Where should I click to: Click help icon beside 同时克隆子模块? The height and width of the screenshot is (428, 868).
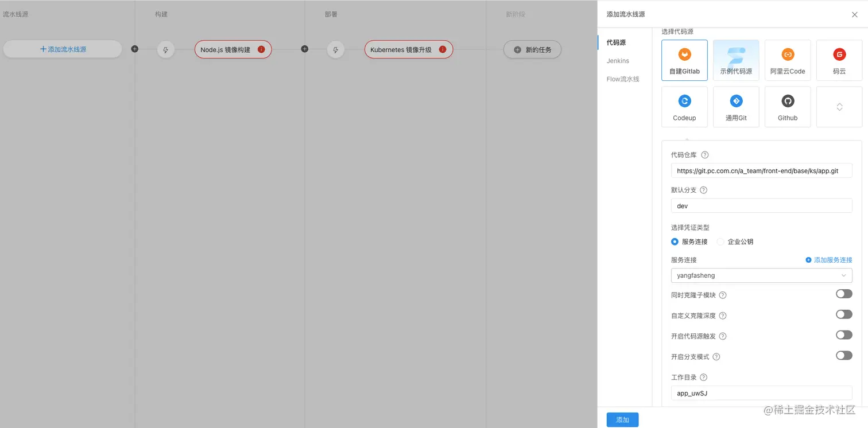[723, 295]
